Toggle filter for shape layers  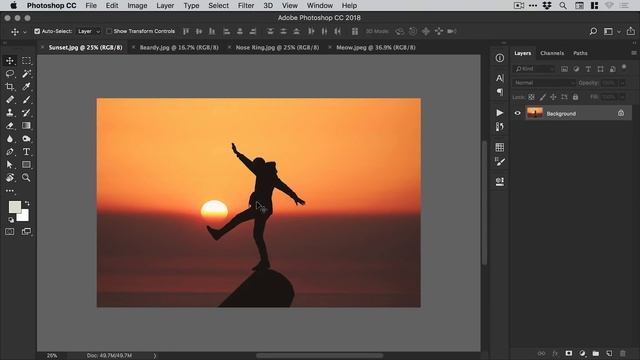(600, 69)
